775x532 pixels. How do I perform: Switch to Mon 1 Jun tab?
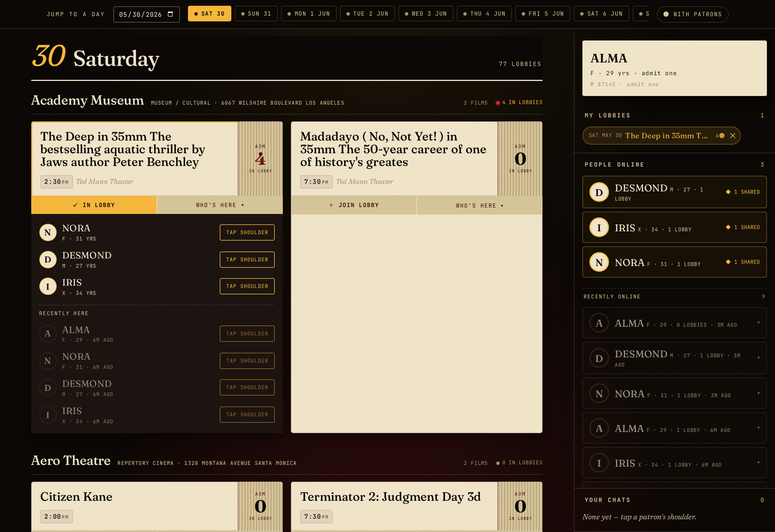(x=309, y=14)
